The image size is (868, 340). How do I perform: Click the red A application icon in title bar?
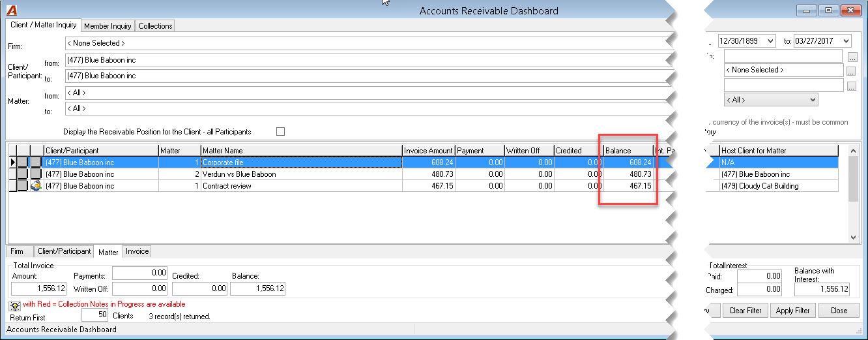12,10
